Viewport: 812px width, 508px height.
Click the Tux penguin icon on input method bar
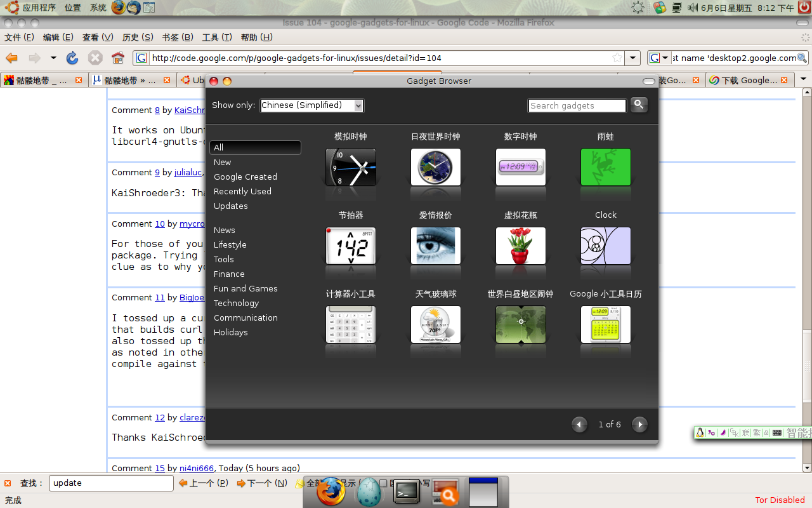click(x=700, y=432)
